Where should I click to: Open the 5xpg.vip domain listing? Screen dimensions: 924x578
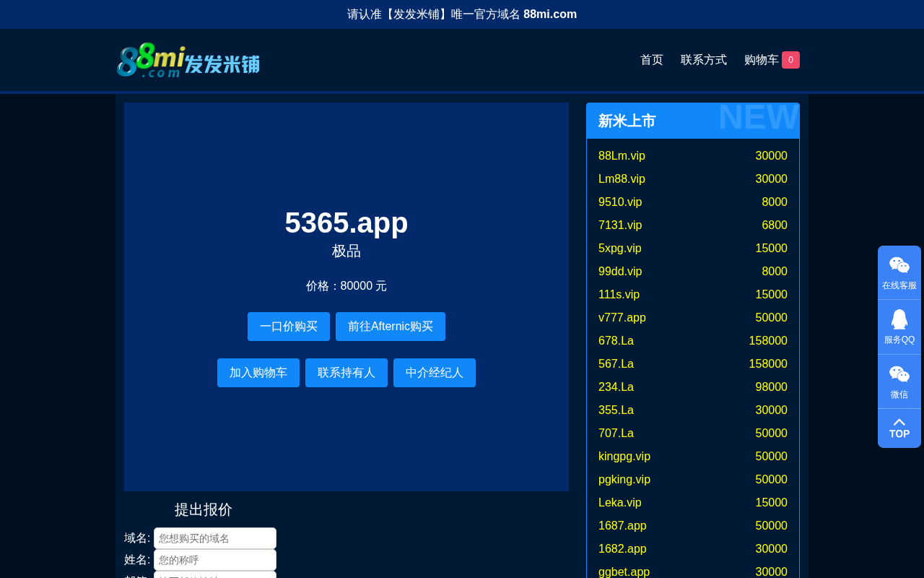620,249
